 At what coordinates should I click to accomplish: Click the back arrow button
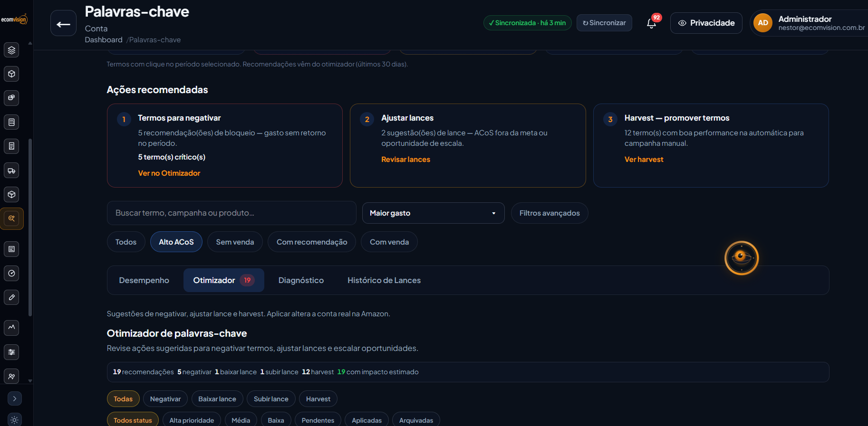pos(63,23)
